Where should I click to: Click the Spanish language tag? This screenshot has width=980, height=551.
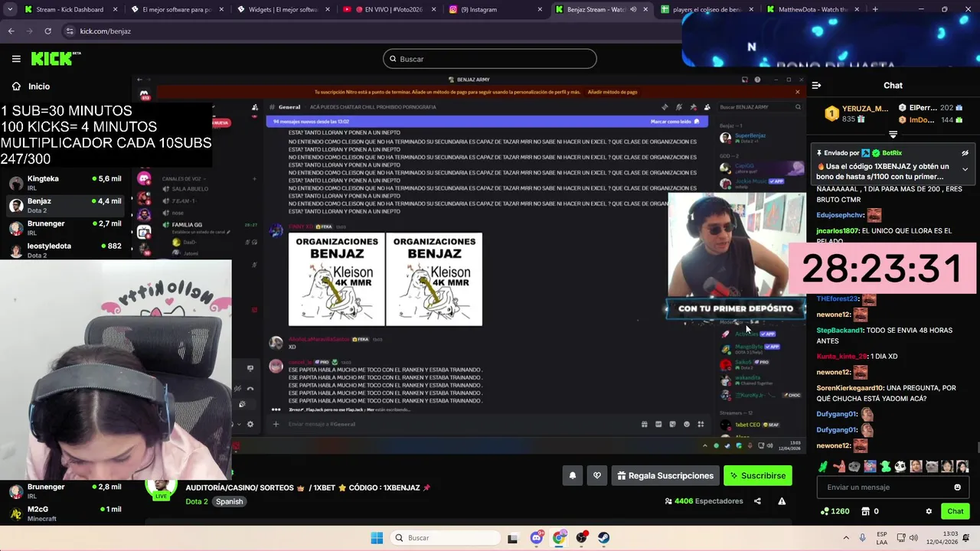(x=229, y=501)
